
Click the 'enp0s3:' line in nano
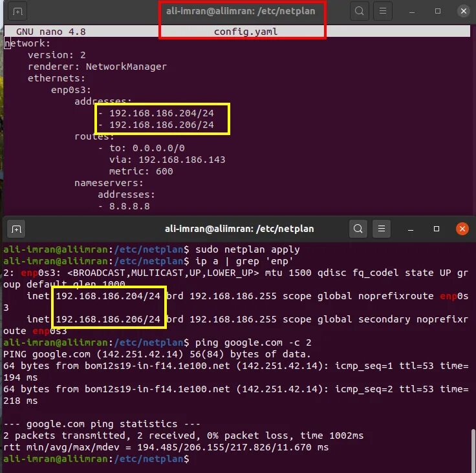71,90
